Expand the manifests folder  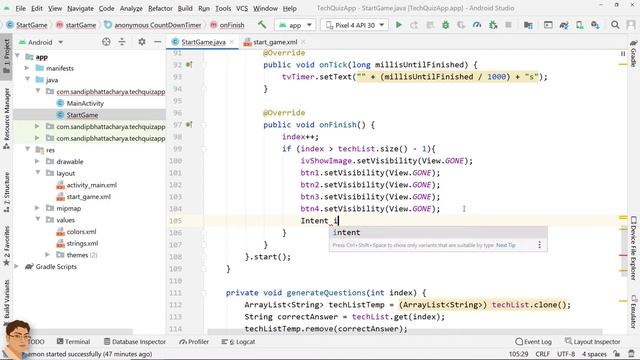[27, 68]
